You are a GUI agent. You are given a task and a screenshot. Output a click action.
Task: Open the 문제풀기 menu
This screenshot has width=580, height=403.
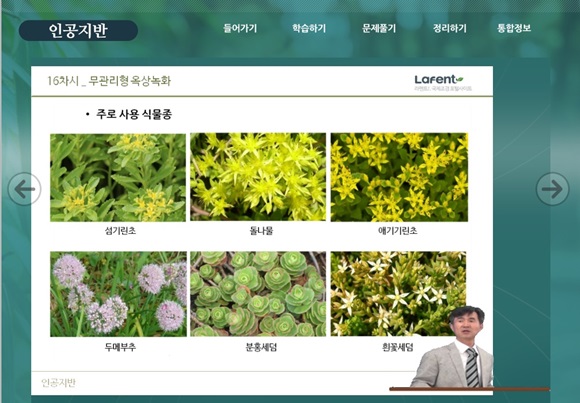coord(379,28)
